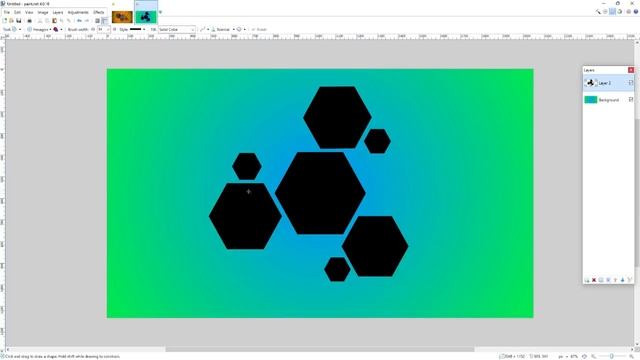Delete the layer using the red X icon
Image resolution: width=640 pixels, height=360 pixels.
pyautogui.click(x=594, y=280)
